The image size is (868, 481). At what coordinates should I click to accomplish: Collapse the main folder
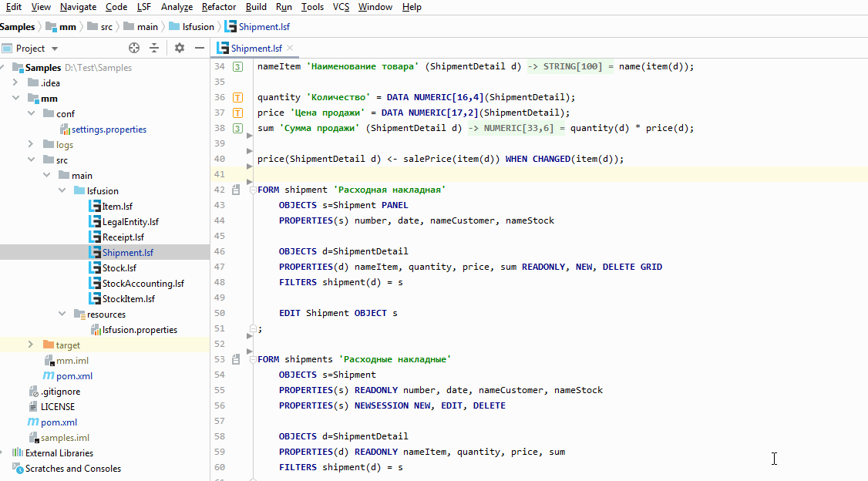(x=46, y=176)
